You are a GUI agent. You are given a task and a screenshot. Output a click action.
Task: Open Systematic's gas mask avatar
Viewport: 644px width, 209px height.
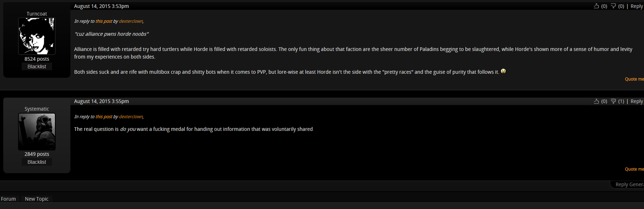coord(37,132)
